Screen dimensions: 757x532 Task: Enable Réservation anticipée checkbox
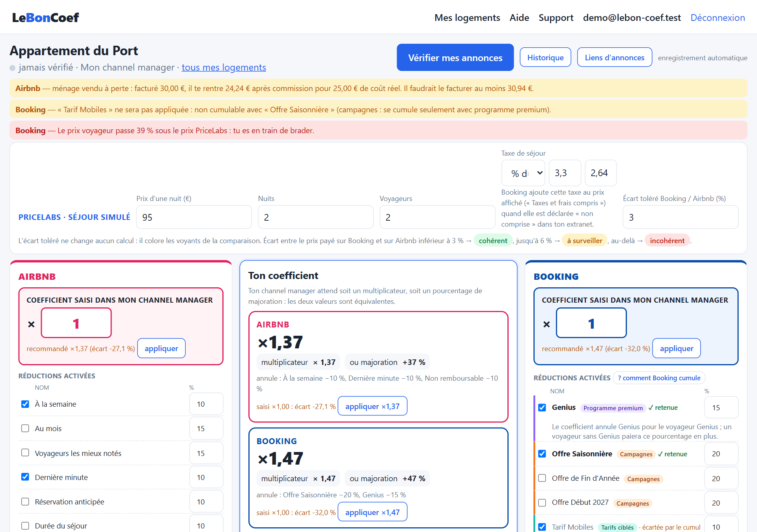coord(25,502)
